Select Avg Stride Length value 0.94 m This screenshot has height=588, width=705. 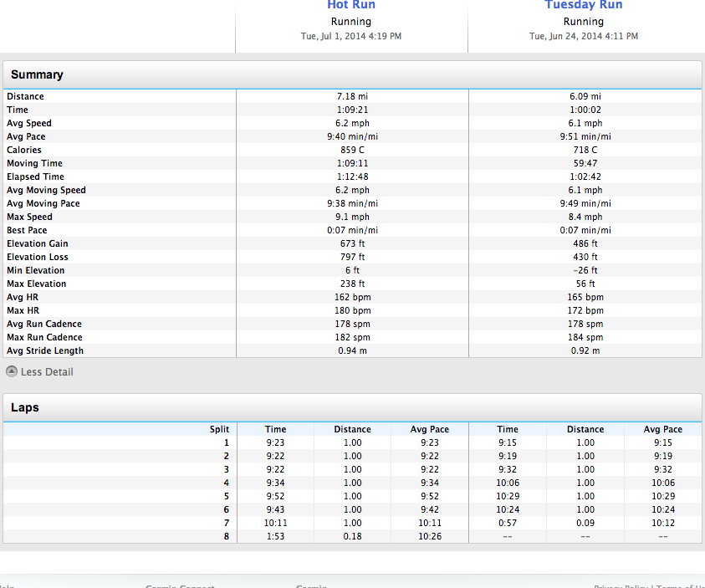coord(352,351)
